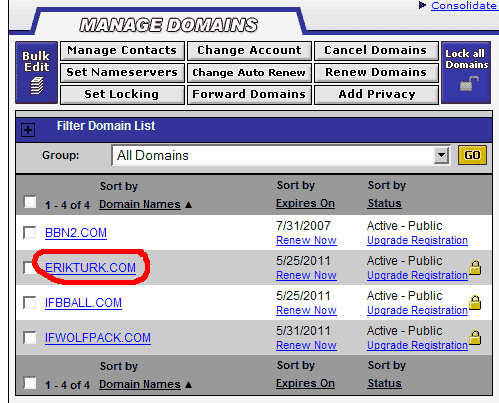This screenshot has height=403, width=499.
Task: Click Upgrade Registration for ERIKTURK.COM
Action: 417,275
